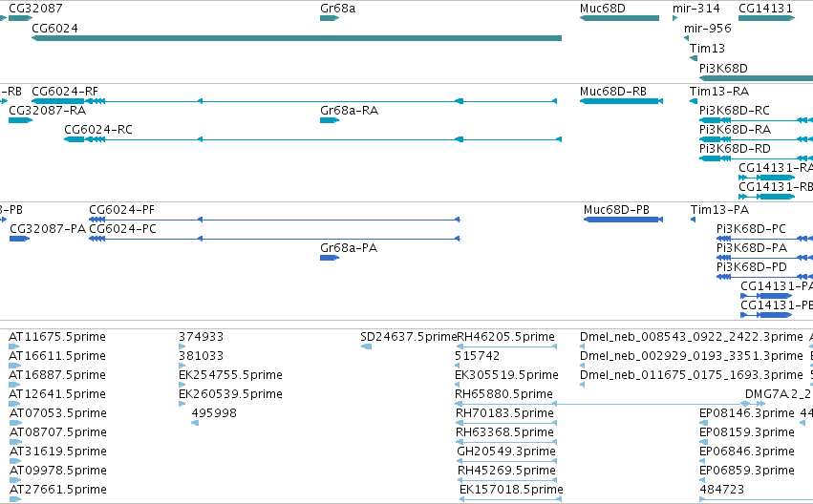Click the RH65880.5prime EST label
Viewport: 813px width, 504px height.
coord(503,394)
